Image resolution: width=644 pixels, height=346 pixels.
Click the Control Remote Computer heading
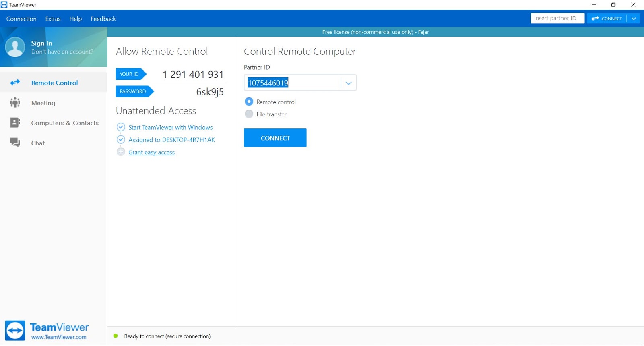click(300, 52)
